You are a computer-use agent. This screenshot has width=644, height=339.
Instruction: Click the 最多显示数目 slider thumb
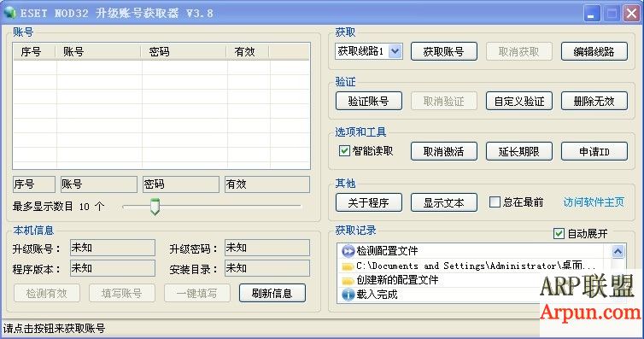pos(155,207)
